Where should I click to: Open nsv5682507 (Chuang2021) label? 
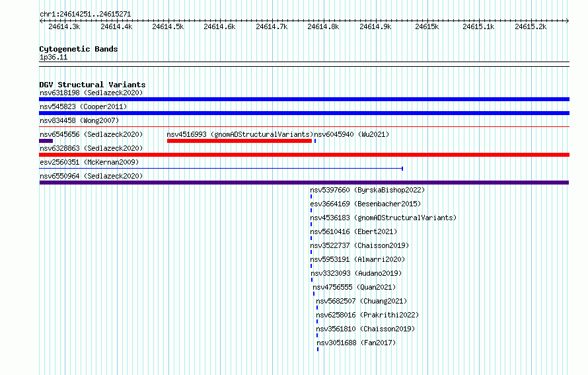coord(361,301)
